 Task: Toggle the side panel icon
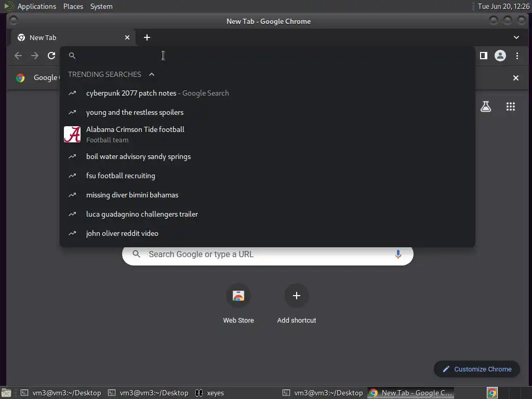(x=484, y=56)
